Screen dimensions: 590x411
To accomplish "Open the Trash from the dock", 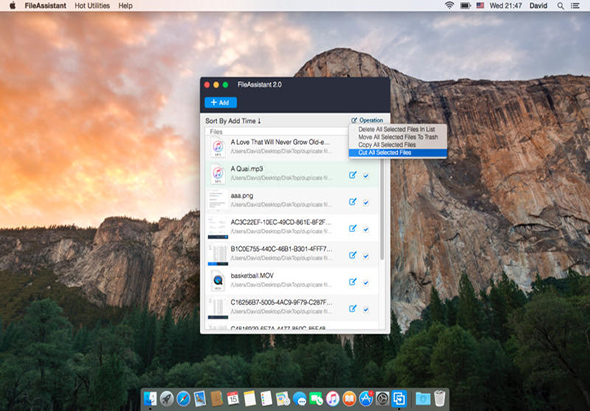I will (x=439, y=399).
